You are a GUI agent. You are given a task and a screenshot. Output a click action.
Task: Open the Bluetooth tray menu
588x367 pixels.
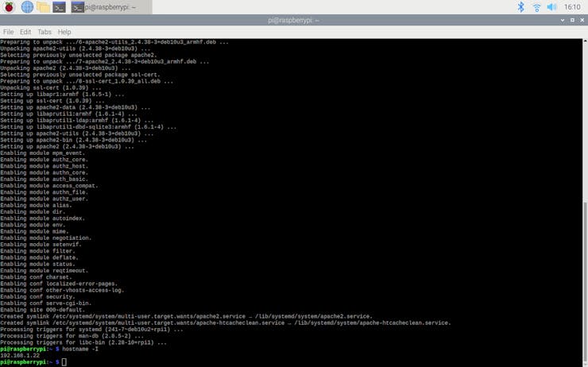(x=520, y=6)
